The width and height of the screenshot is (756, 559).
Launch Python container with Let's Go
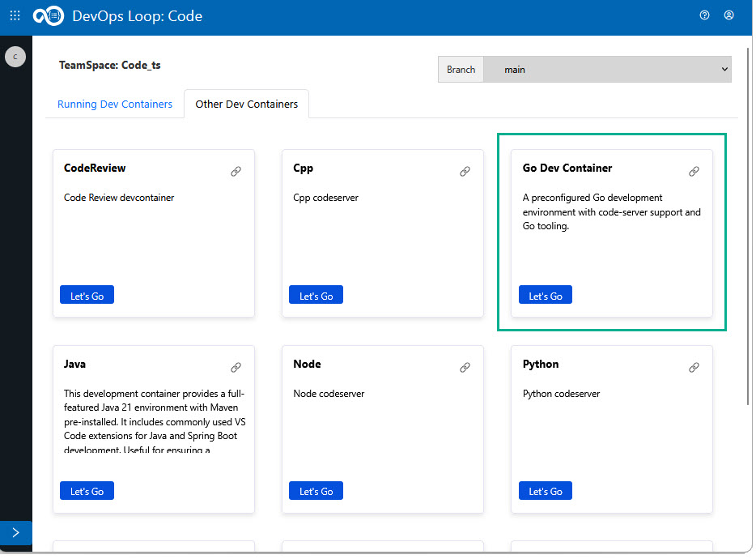click(545, 491)
